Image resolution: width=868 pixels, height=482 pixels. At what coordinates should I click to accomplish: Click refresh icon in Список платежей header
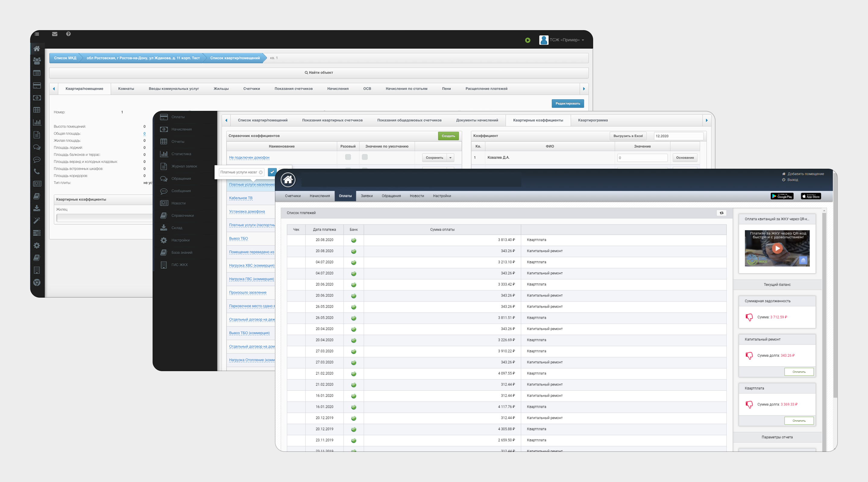point(722,213)
